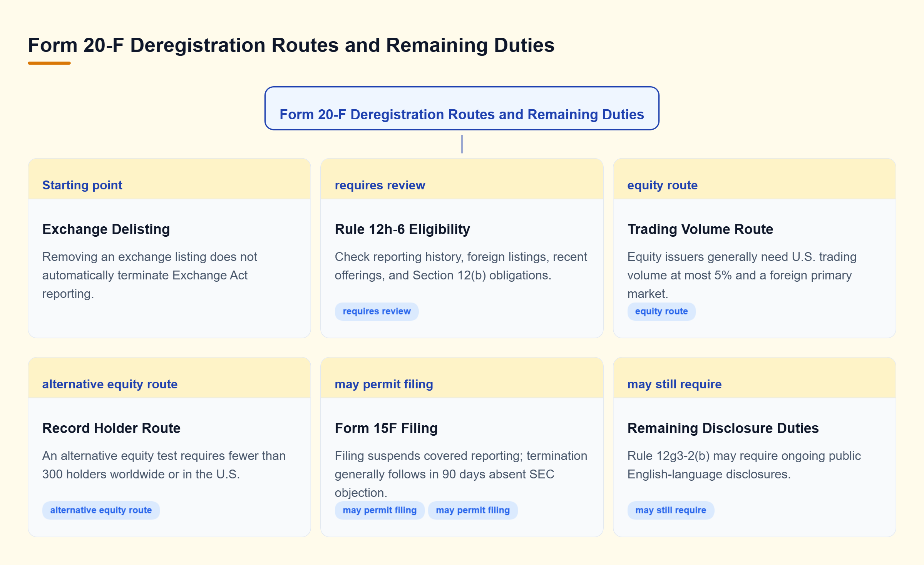Click the 'requires review' pill tag
This screenshot has width=924, height=565.
(377, 311)
